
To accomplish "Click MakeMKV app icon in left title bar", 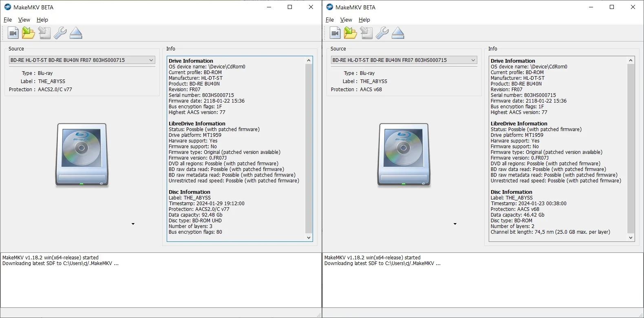I will point(8,7).
